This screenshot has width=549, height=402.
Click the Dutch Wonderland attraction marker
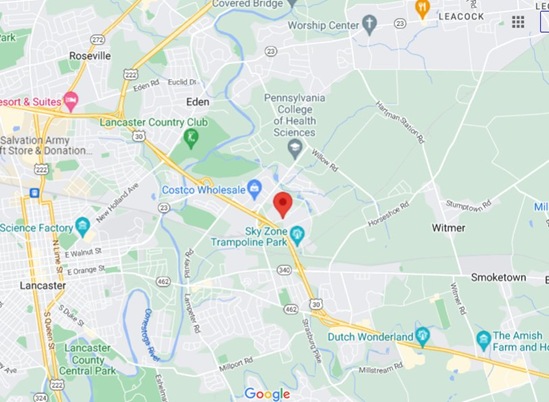pos(422,337)
